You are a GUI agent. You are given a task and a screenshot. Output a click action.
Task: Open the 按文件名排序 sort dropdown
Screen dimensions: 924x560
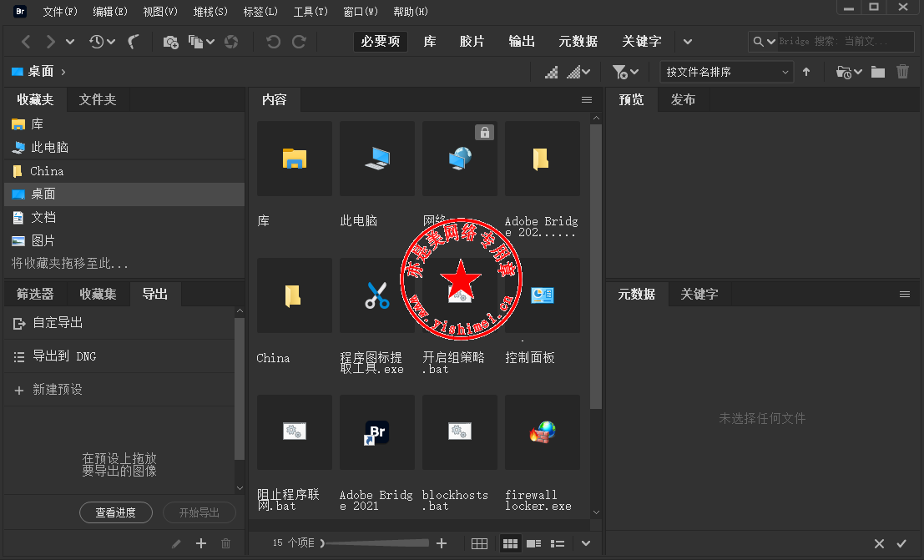tap(727, 72)
